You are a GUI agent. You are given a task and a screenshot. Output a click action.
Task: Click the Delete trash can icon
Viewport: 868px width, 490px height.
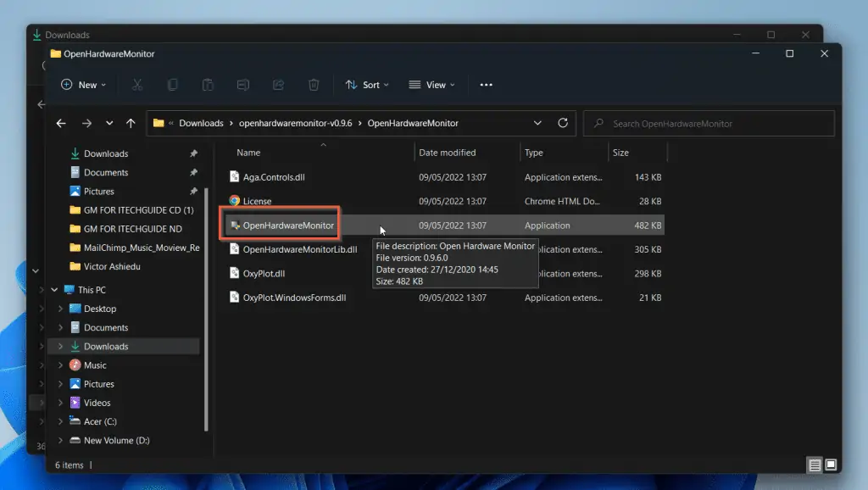click(x=314, y=85)
